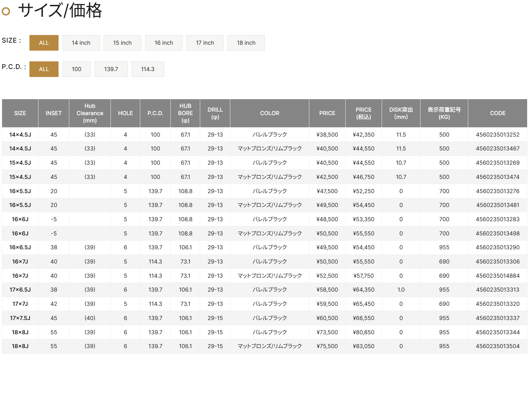Select product code 4560235013252

click(497, 135)
